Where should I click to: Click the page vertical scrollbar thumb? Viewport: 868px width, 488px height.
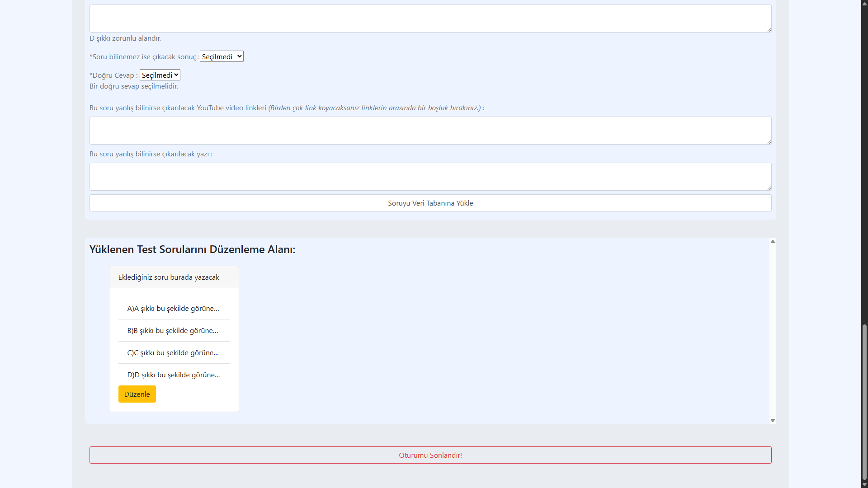(864, 402)
